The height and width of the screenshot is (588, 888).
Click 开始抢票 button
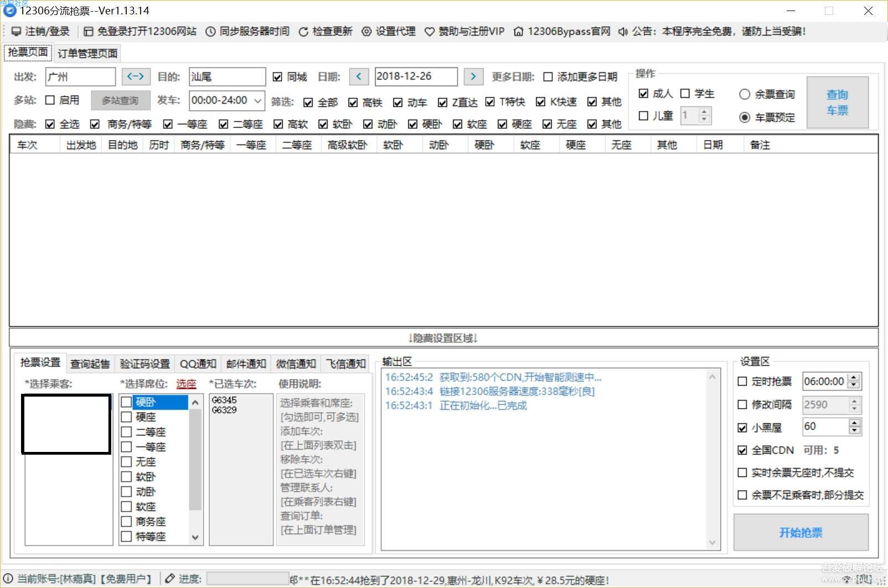pos(801,532)
